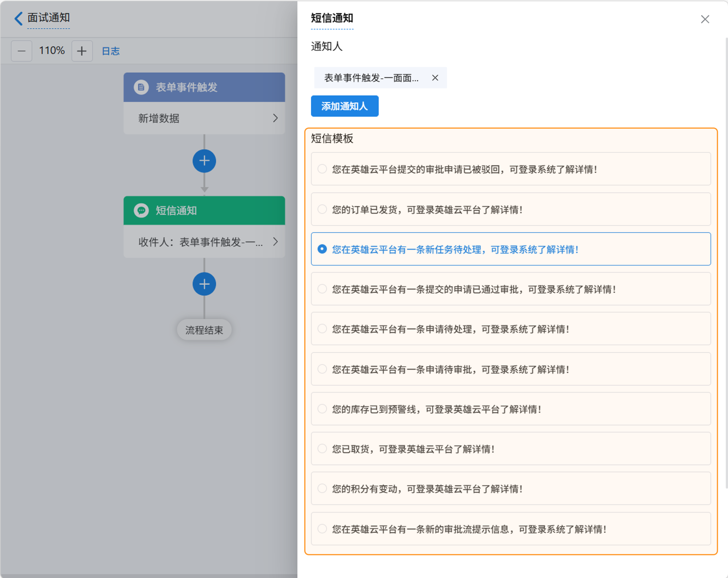Click the document icon on 表单事件触发 header
728x578 pixels.
[141, 87]
